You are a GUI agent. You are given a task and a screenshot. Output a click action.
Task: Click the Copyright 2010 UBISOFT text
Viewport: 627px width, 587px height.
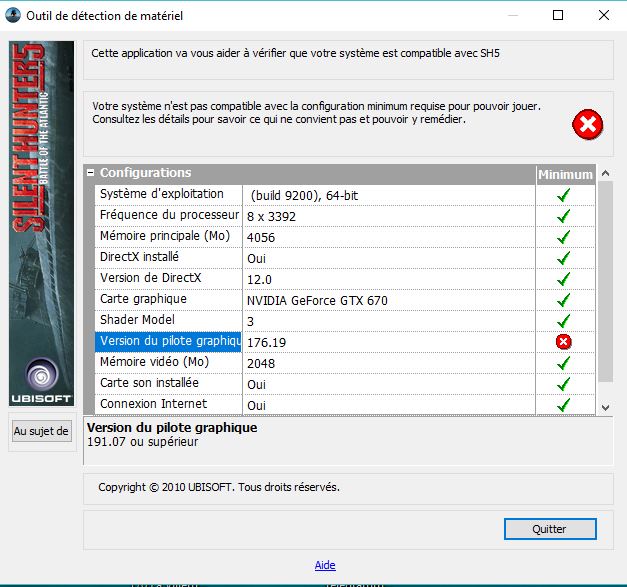[x=219, y=487]
